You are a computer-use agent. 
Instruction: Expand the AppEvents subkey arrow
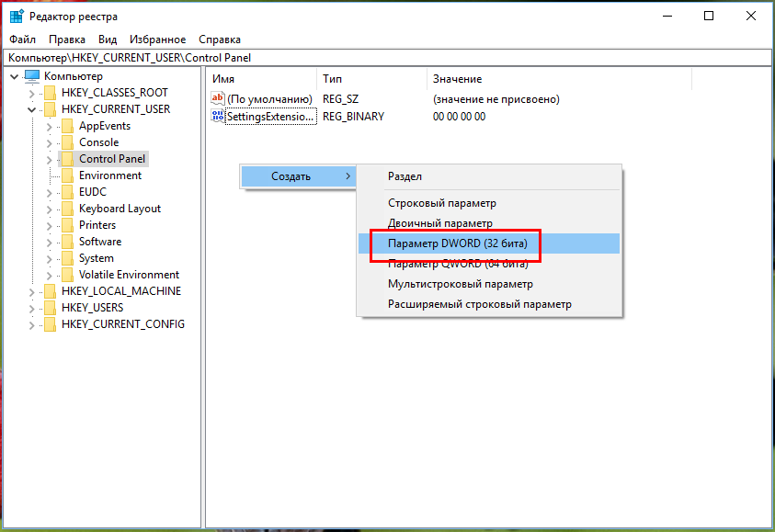(50, 126)
